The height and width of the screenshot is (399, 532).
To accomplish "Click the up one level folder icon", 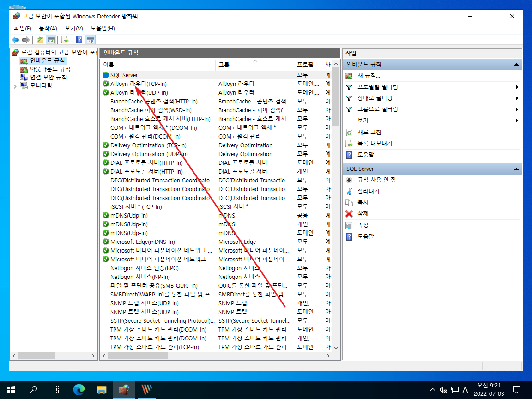I will click(40, 40).
